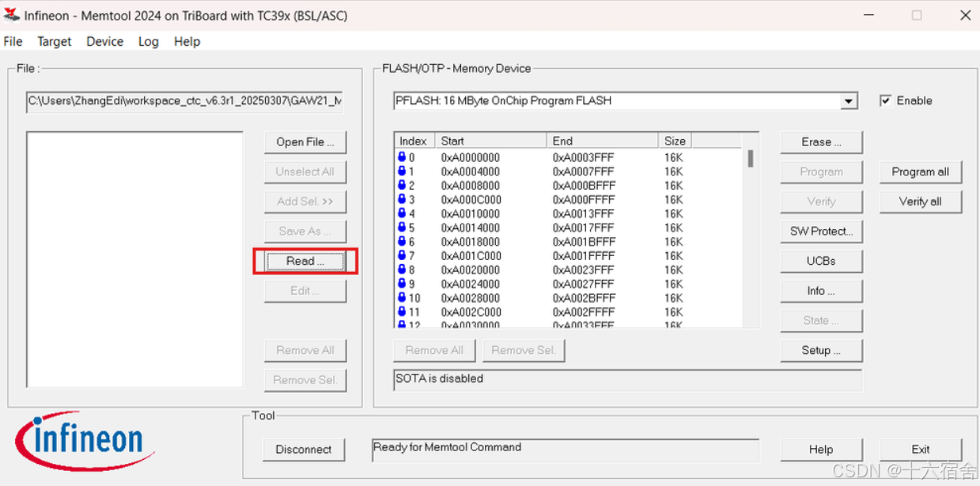Select end address 0xA002FFFF
This screenshot has width=980, height=486.
click(584, 312)
